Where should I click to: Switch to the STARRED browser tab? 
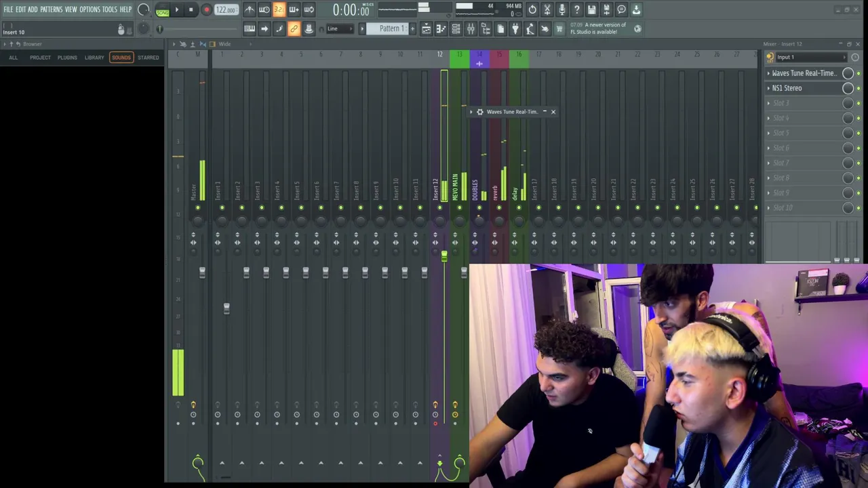148,58
